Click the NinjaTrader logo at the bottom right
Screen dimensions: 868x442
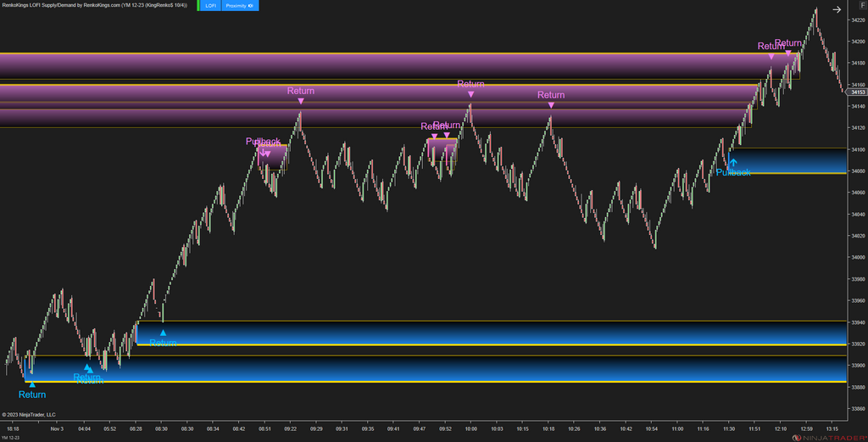(x=829, y=438)
